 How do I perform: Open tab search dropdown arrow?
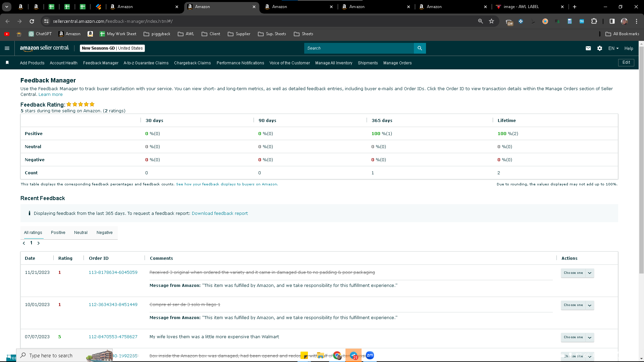pos(7,7)
